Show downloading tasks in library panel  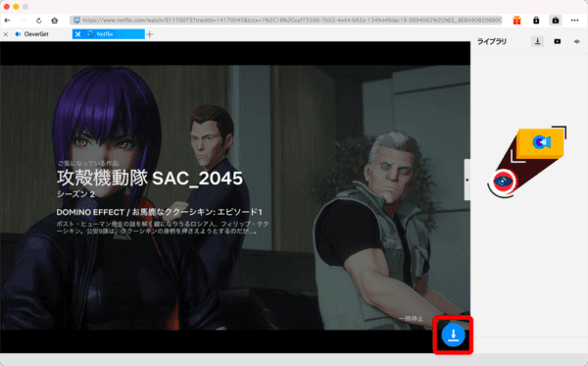pos(537,41)
